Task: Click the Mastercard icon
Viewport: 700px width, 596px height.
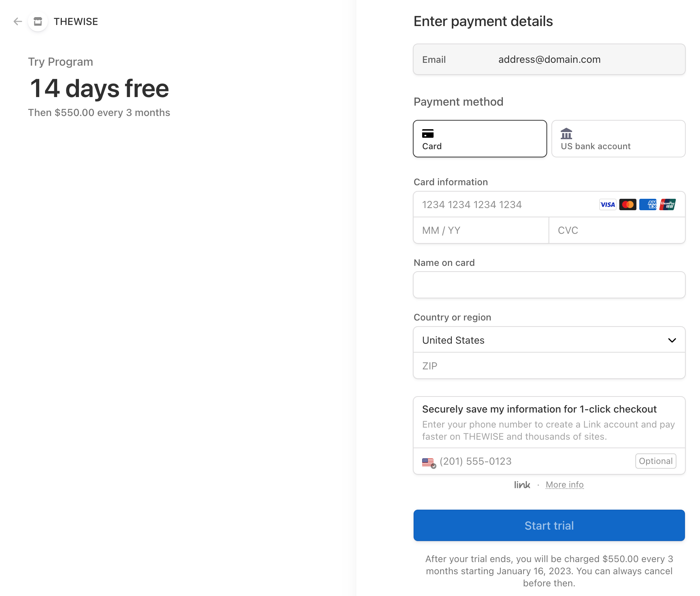Action: click(x=627, y=204)
